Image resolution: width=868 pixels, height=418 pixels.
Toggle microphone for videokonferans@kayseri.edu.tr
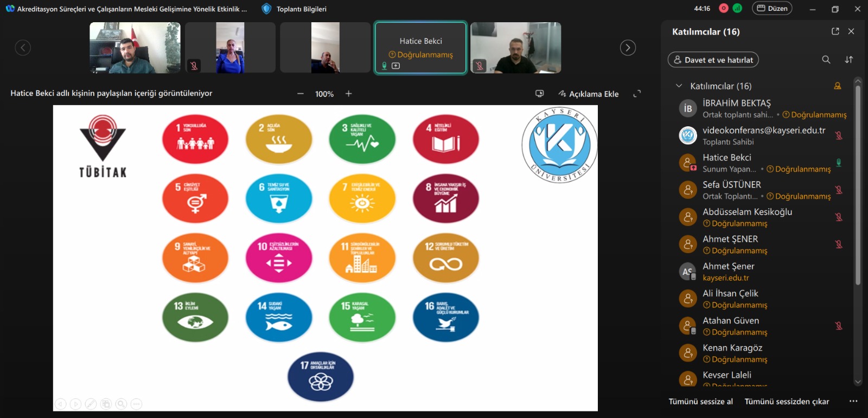pos(839,136)
